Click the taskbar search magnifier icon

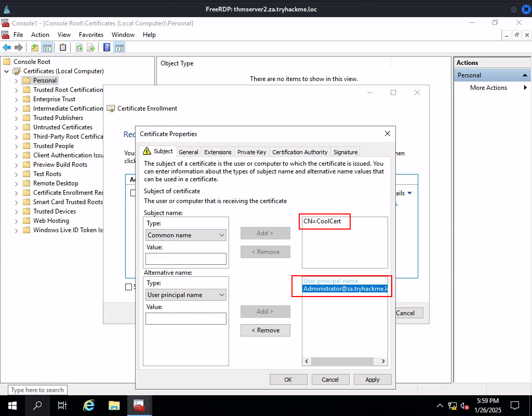tap(37, 406)
